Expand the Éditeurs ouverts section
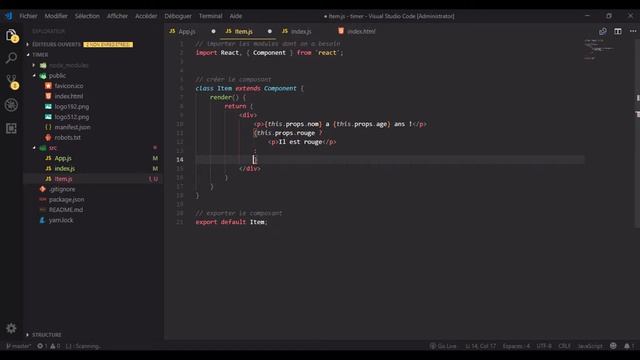The image size is (640, 360). (x=56, y=44)
